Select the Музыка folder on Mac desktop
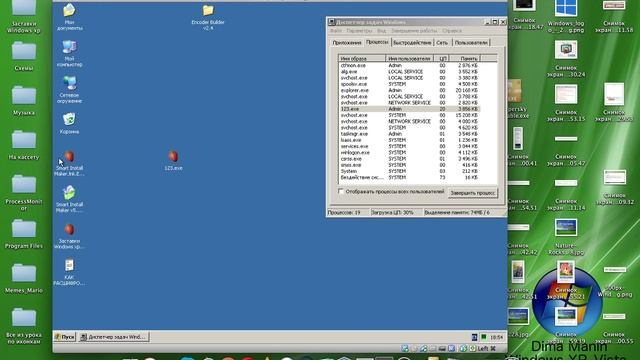This screenshot has height=360, width=640. point(24,96)
